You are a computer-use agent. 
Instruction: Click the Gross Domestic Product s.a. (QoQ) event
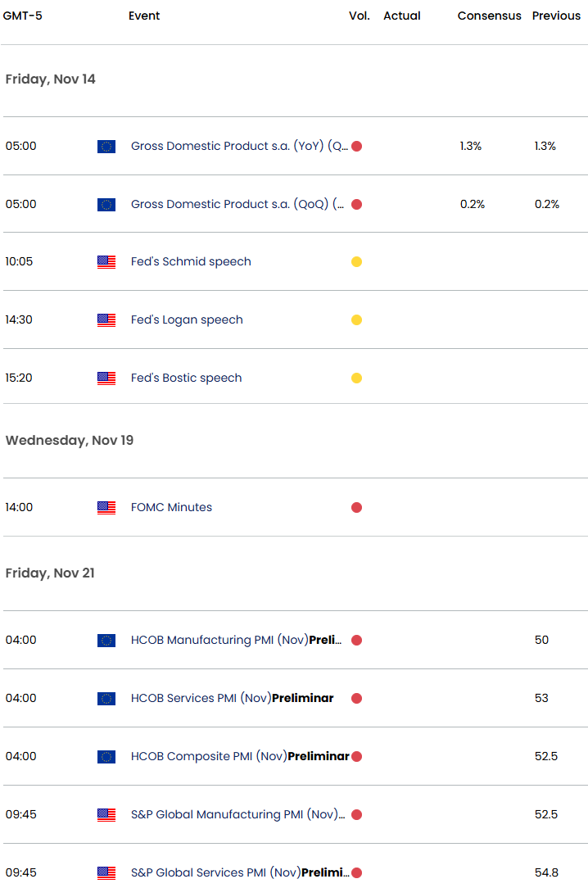[237, 205]
